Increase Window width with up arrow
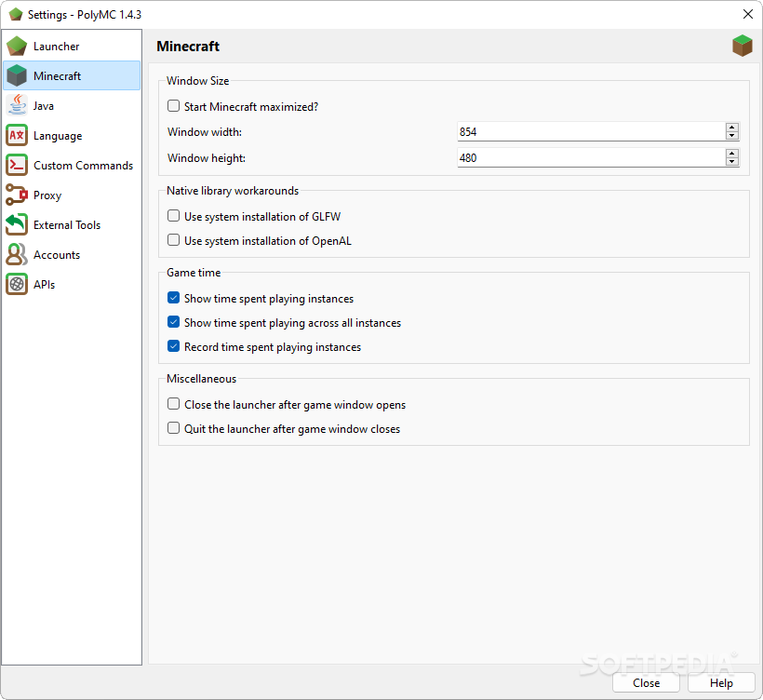 click(732, 128)
